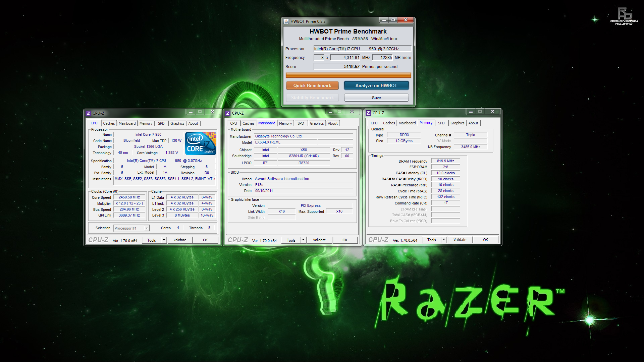The image size is (644, 362).
Task: Switch to CPU tab in the Memory window
Action: click(x=374, y=123)
